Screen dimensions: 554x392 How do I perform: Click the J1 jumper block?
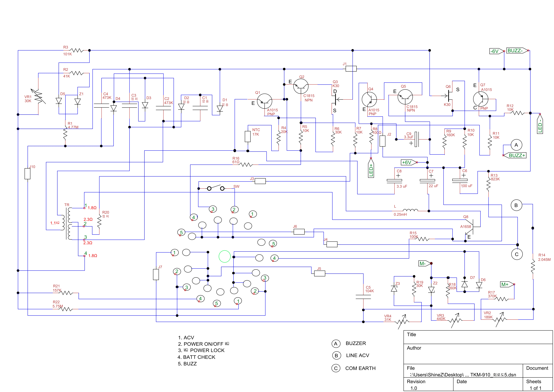(351, 69)
